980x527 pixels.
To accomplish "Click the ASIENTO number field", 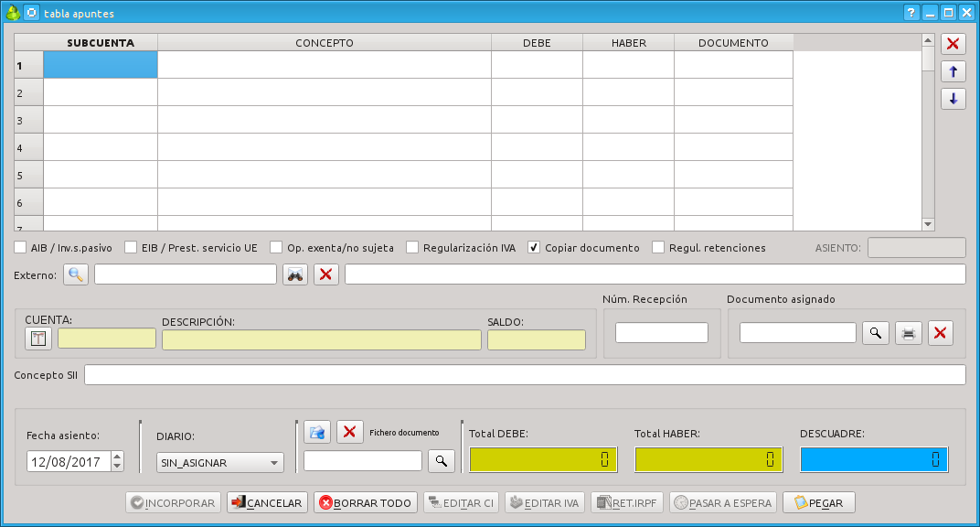I will pos(917,248).
